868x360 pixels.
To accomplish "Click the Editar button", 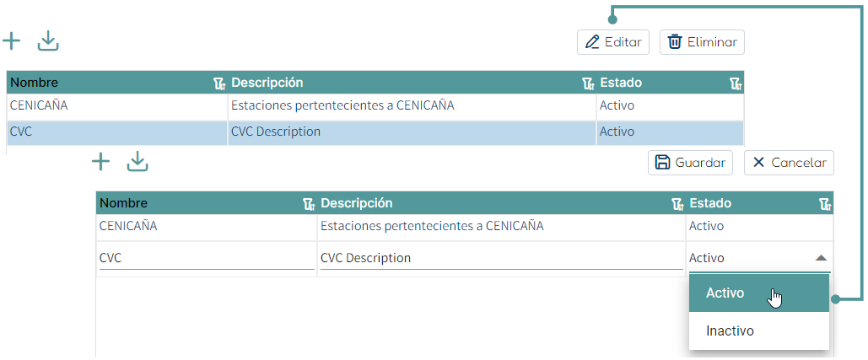I will point(613,42).
